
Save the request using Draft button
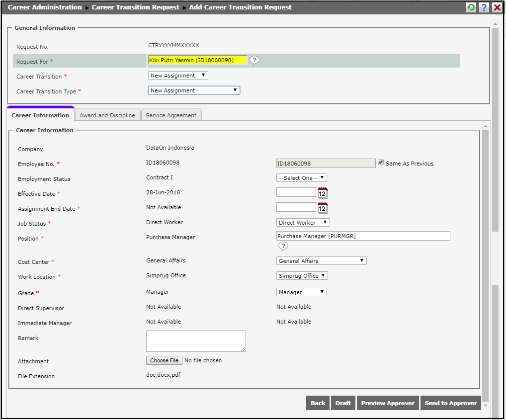pos(343,403)
